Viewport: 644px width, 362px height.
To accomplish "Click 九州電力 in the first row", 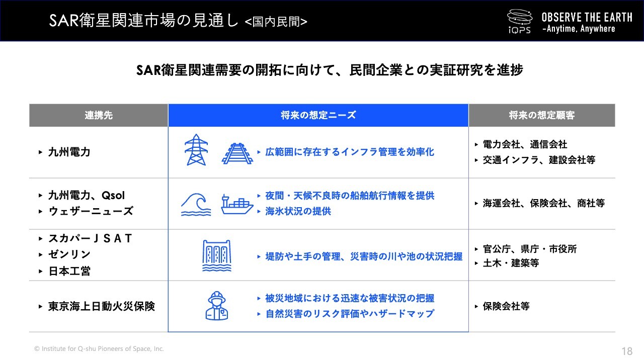I will 69,152.
